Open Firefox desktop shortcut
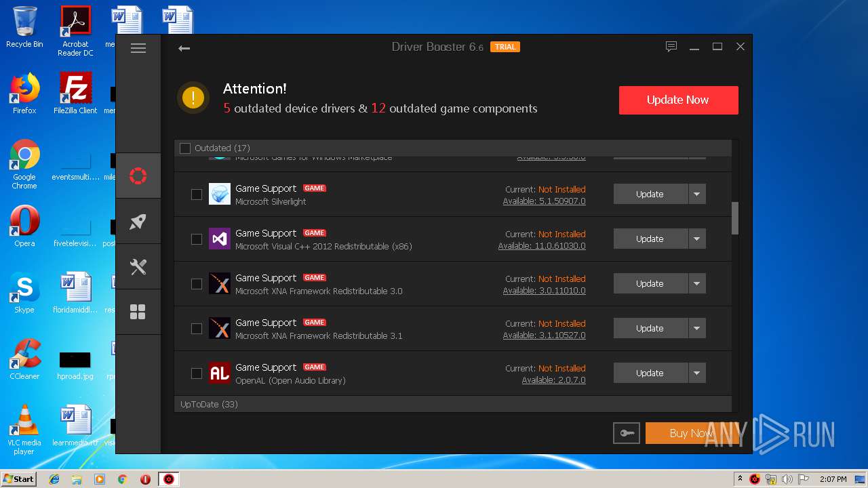 coord(24,94)
